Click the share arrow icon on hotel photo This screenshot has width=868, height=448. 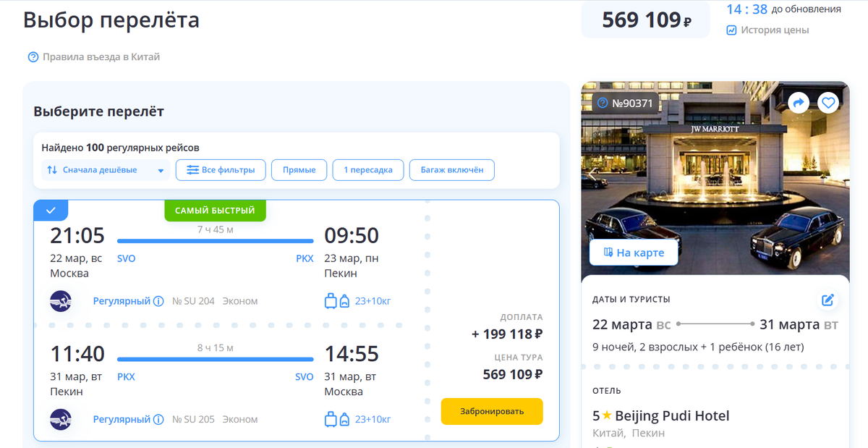click(x=799, y=103)
